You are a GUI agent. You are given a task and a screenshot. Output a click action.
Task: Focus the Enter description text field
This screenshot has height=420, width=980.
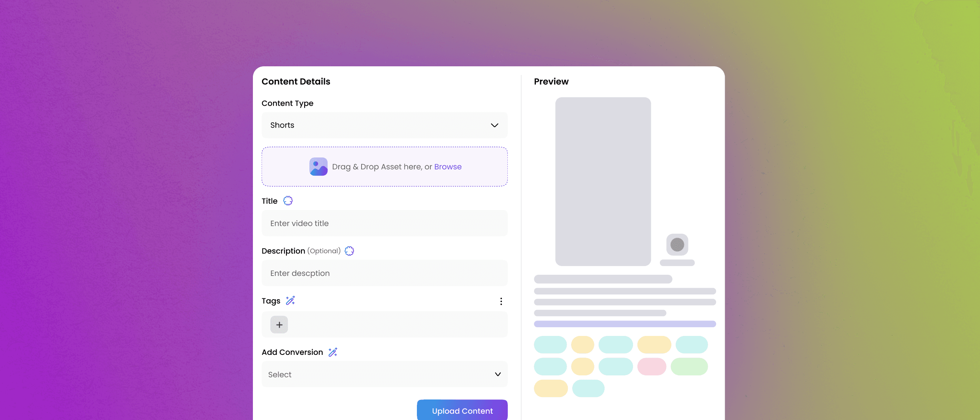pos(384,273)
